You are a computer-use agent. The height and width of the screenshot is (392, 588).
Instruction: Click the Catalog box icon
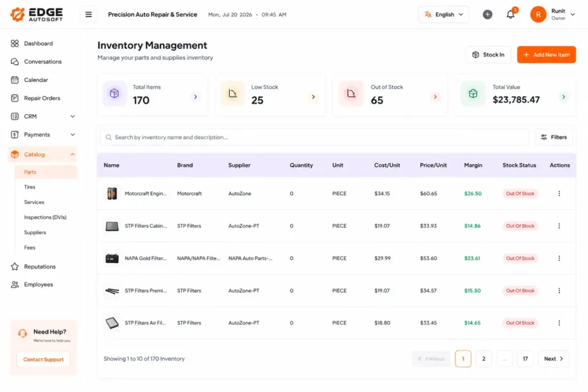tap(14, 154)
